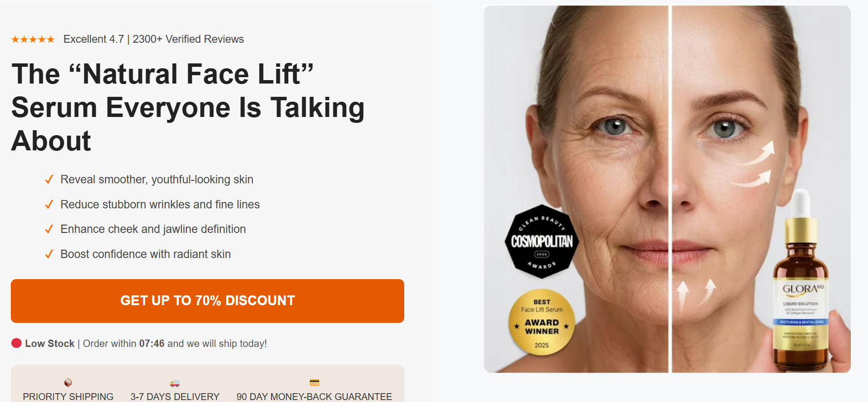Click the order countdown timer 07:46
Screen dimensions: 868x402
click(x=152, y=344)
